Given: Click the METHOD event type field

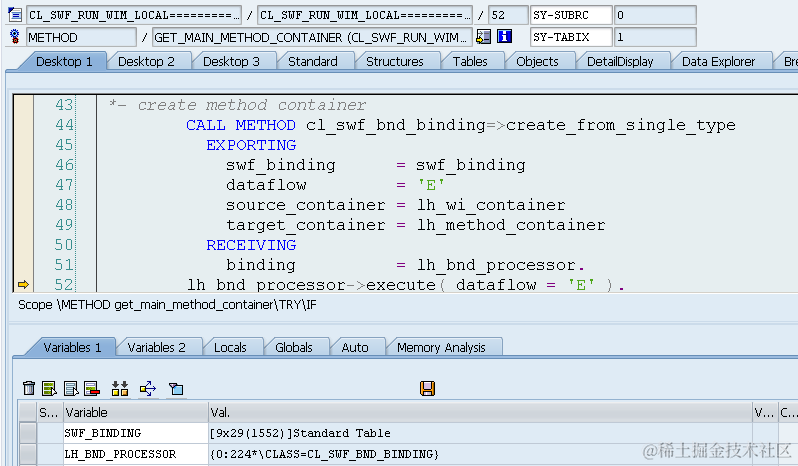Looking at the screenshot, I should tap(81, 37).
